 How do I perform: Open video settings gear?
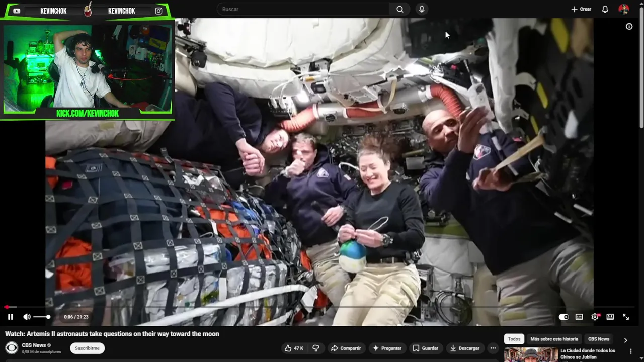(x=595, y=317)
